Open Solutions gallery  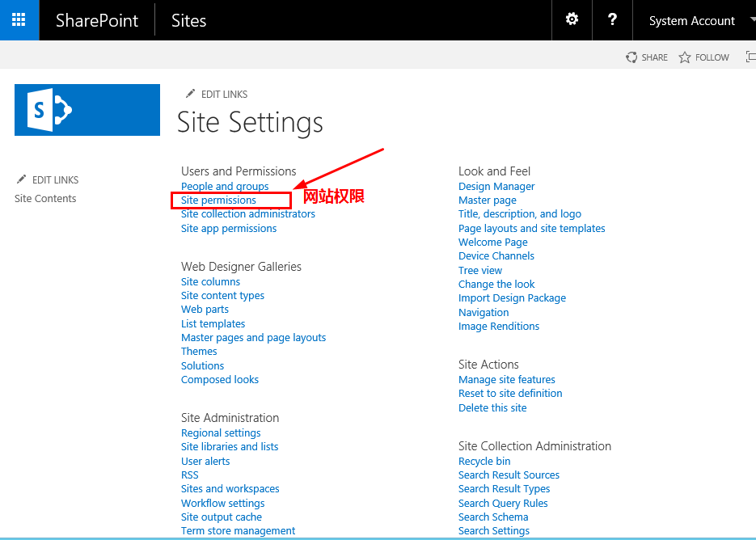pos(202,365)
